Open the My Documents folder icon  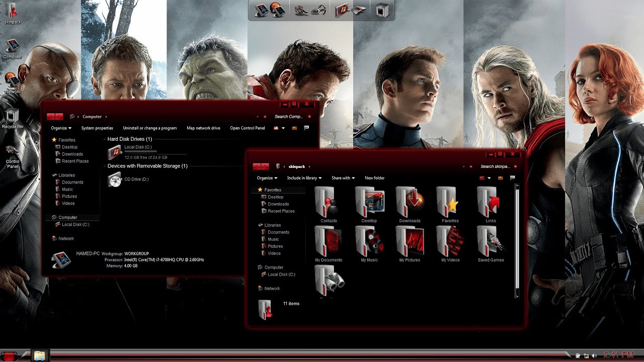click(x=329, y=244)
